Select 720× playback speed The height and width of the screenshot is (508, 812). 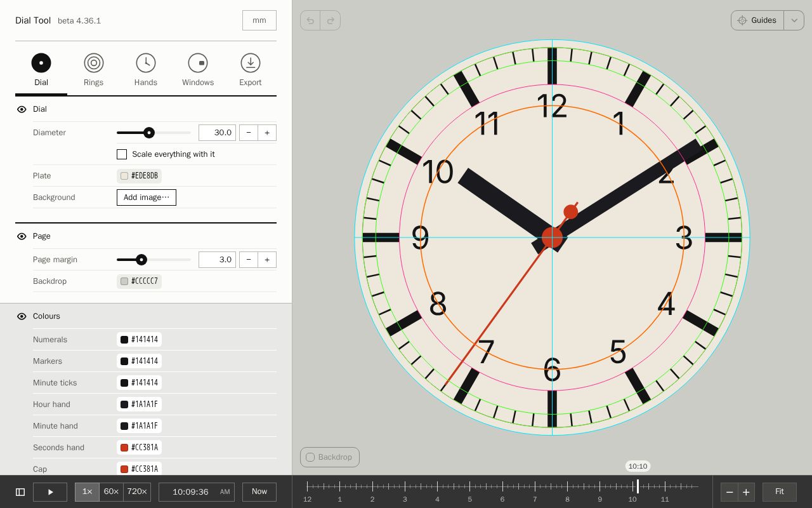coord(137,492)
